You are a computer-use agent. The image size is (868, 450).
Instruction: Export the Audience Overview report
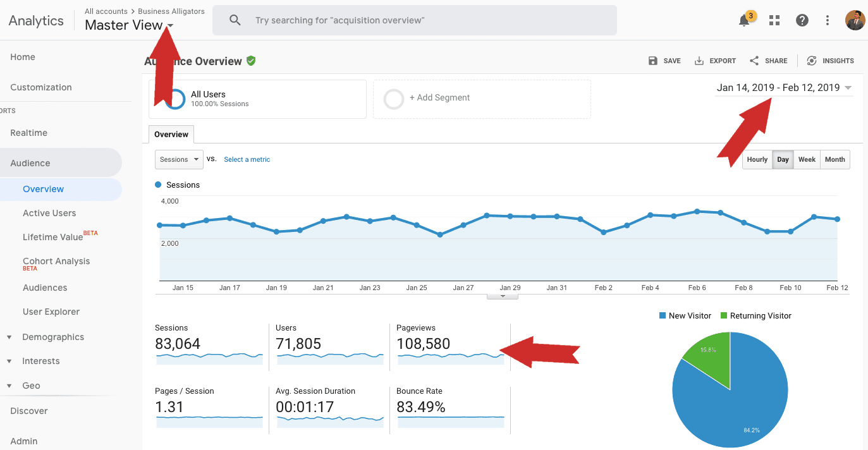(x=715, y=61)
